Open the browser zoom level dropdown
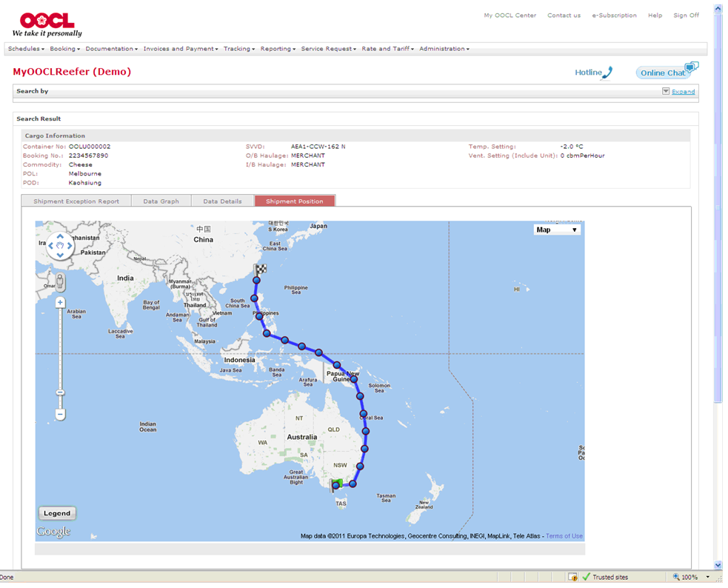Image resolution: width=728 pixels, height=588 pixels. tap(708, 577)
